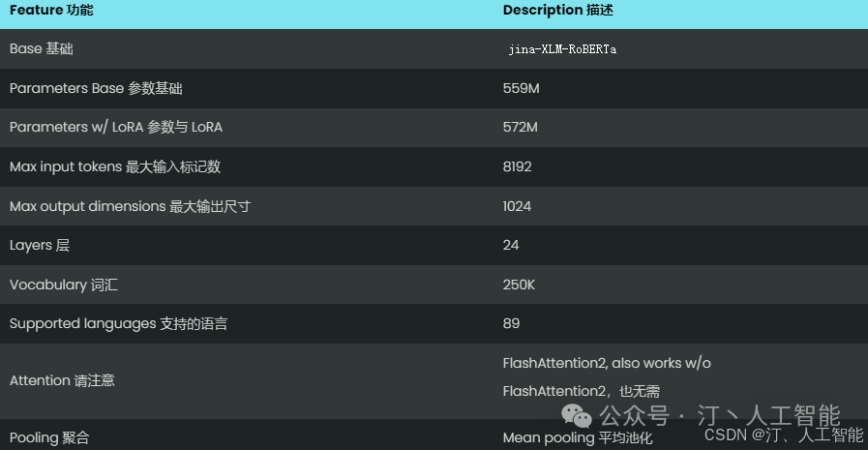Screen dimensions: 868x450
Task: Select the Parameters Base 参数基础 label
Action: [x=96, y=88]
